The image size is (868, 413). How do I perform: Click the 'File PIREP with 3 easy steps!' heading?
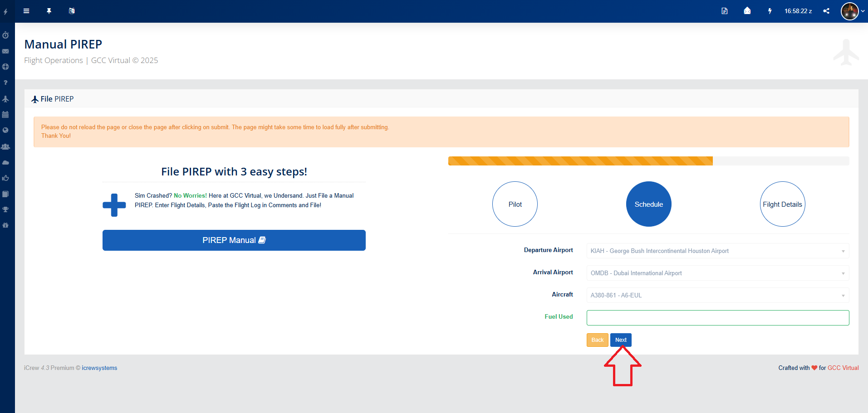click(234, 172)
